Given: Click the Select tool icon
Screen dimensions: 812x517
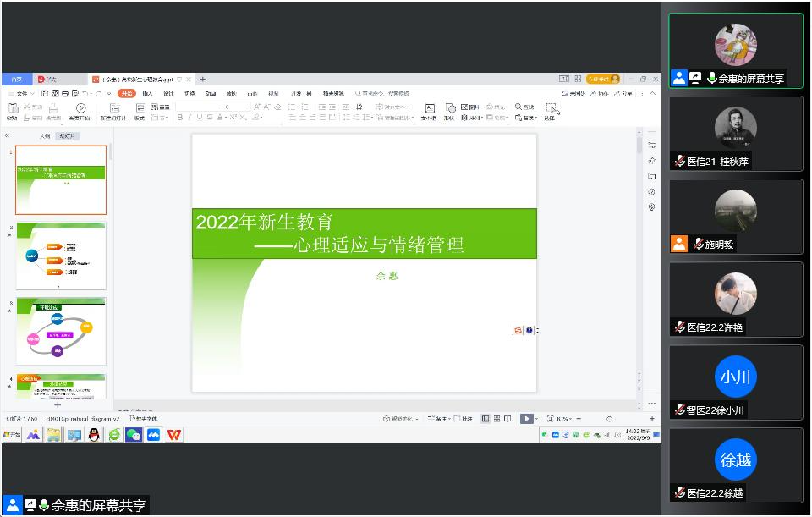Looking at the screenshot, I should pyautogui.click(x=552, y=107).
